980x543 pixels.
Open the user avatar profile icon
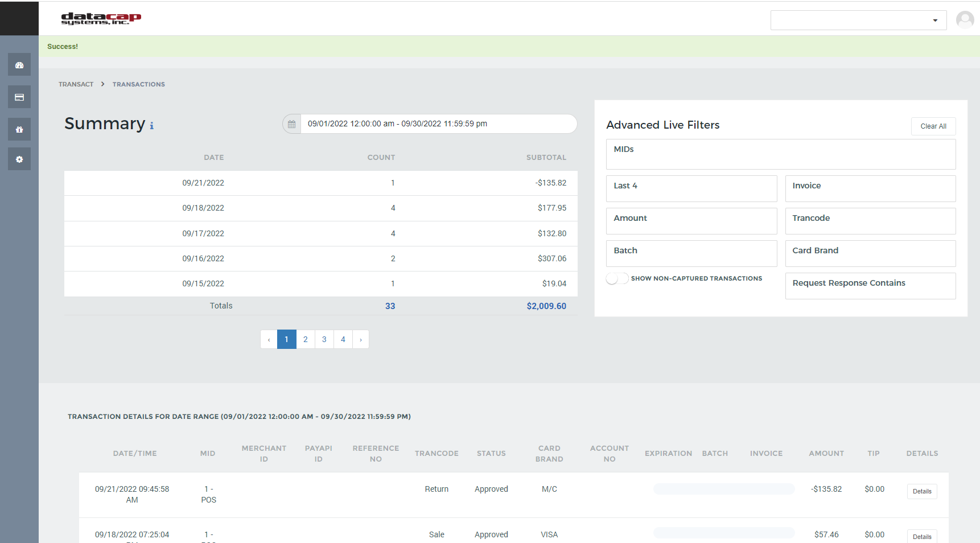(x=965, y=19)
